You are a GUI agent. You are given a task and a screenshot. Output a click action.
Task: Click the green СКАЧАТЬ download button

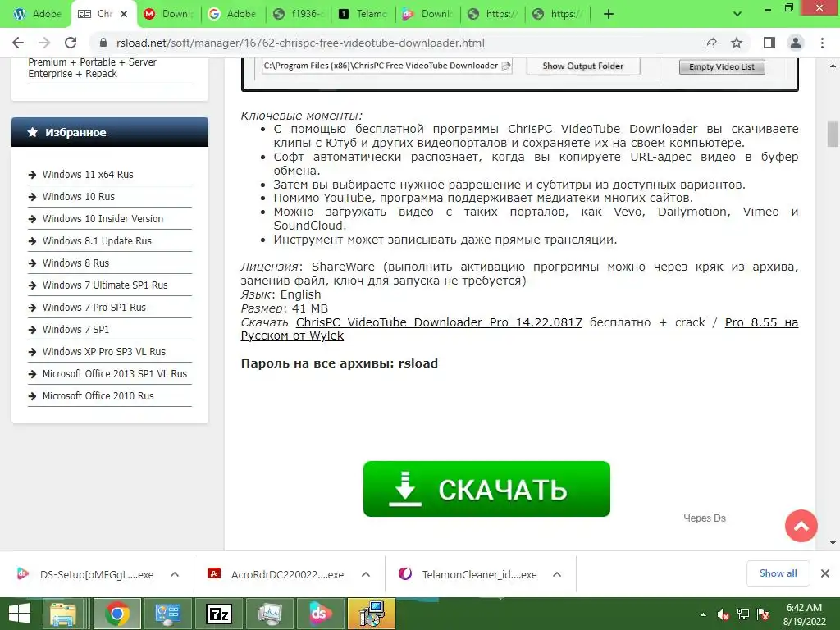point(486,489)
